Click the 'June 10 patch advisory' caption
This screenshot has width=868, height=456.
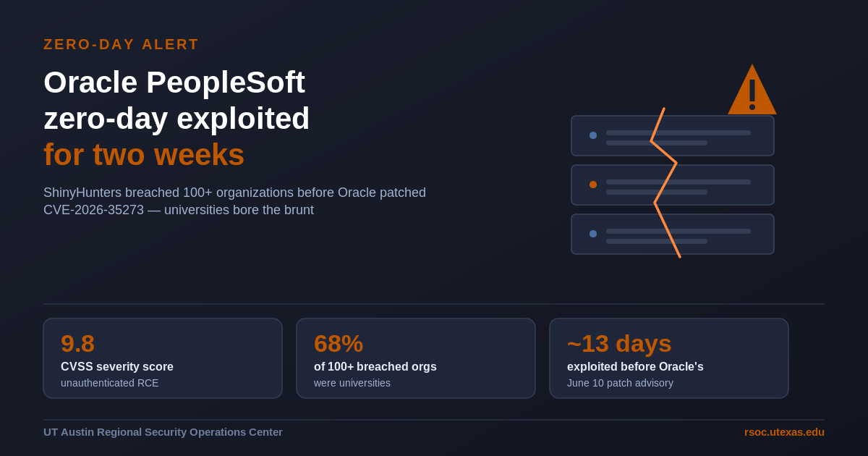pos(620,383)
